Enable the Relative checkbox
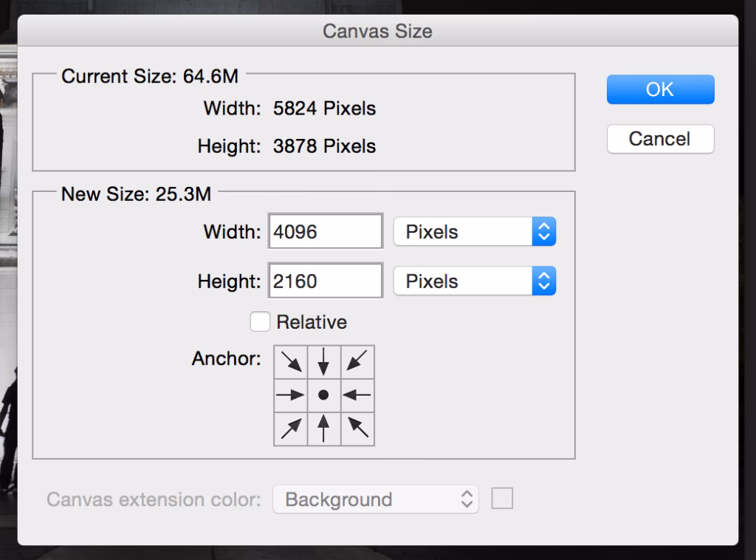This screenshot has height=560, width=756. [260, 322]
